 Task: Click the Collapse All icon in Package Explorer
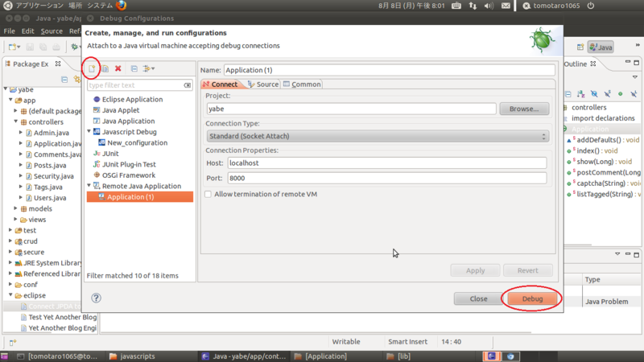point(64,79)
